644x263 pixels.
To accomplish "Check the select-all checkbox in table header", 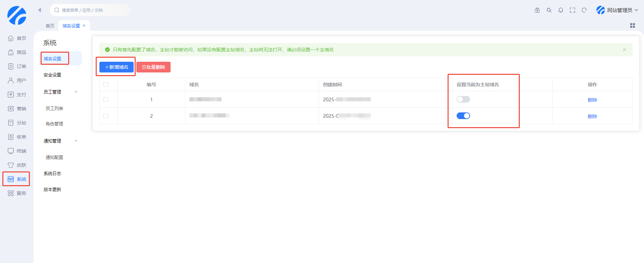I will 106,85.
